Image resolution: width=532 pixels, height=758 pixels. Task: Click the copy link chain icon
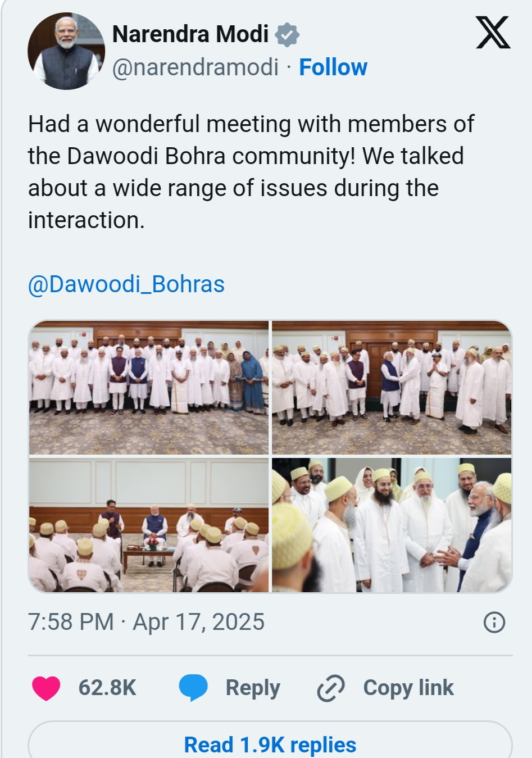pos(330,688)
